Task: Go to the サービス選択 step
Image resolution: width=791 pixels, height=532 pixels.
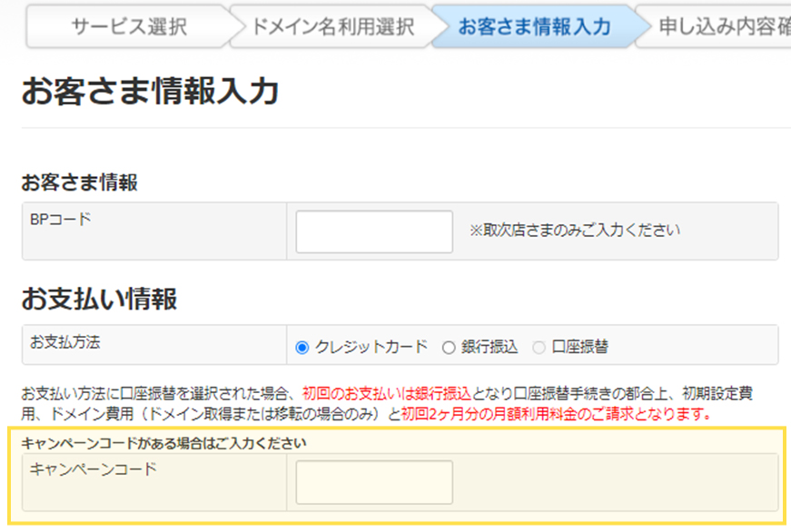Action: click(x=128, y=26)
